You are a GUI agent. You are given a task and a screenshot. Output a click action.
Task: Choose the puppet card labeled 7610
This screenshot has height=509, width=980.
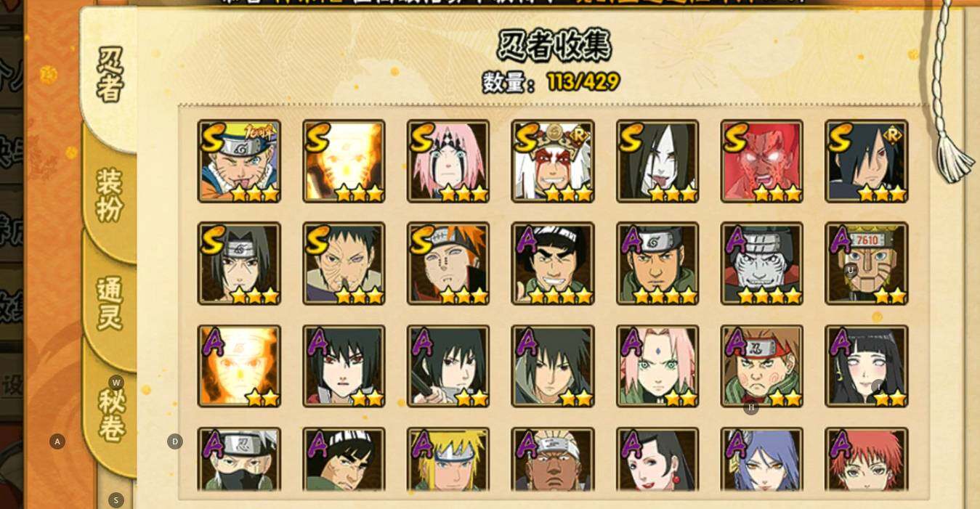[x=867, y=264]
